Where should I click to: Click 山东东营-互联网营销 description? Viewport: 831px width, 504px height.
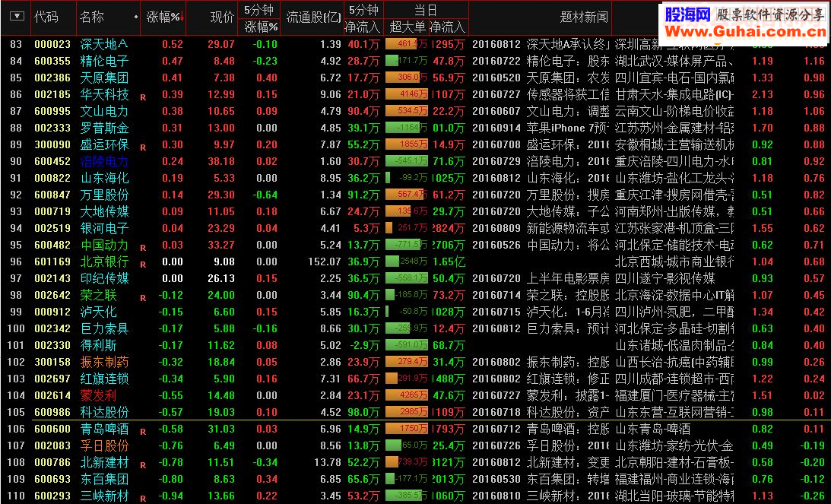(x=674, y=412)
